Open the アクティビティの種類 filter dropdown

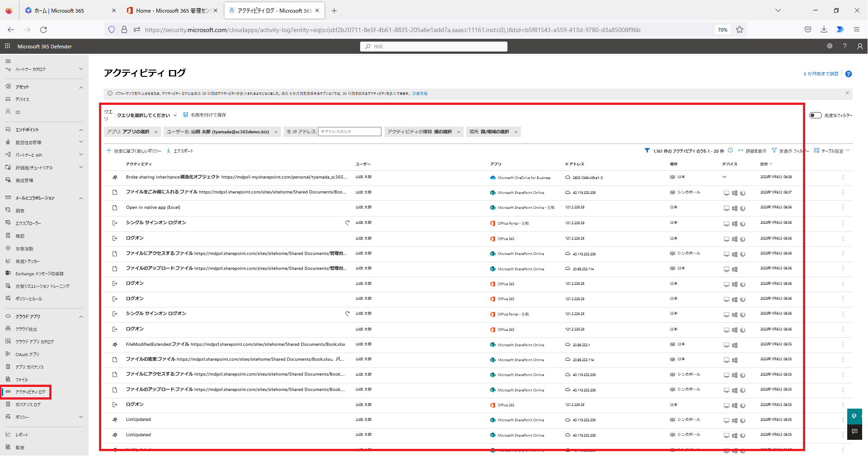tap(424, 132)
